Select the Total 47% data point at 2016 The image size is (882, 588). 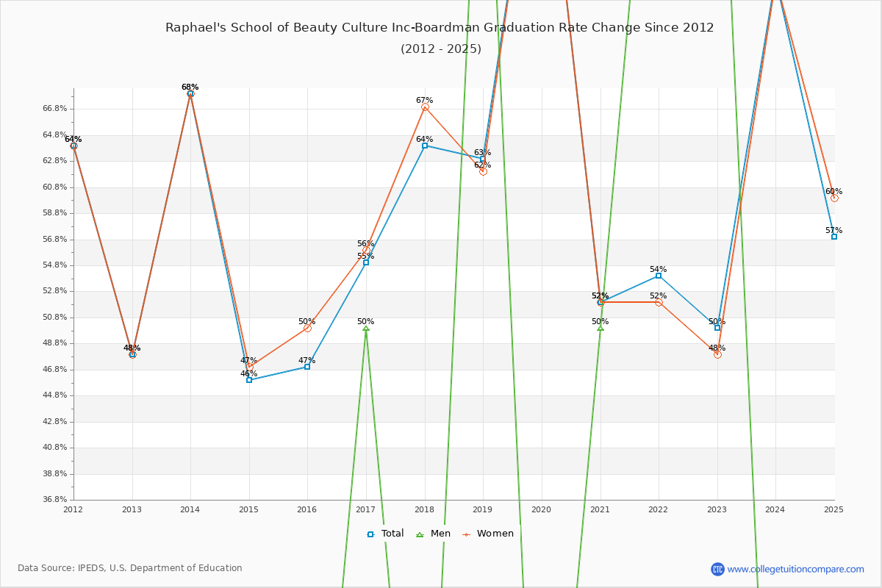tap(307, 367)
